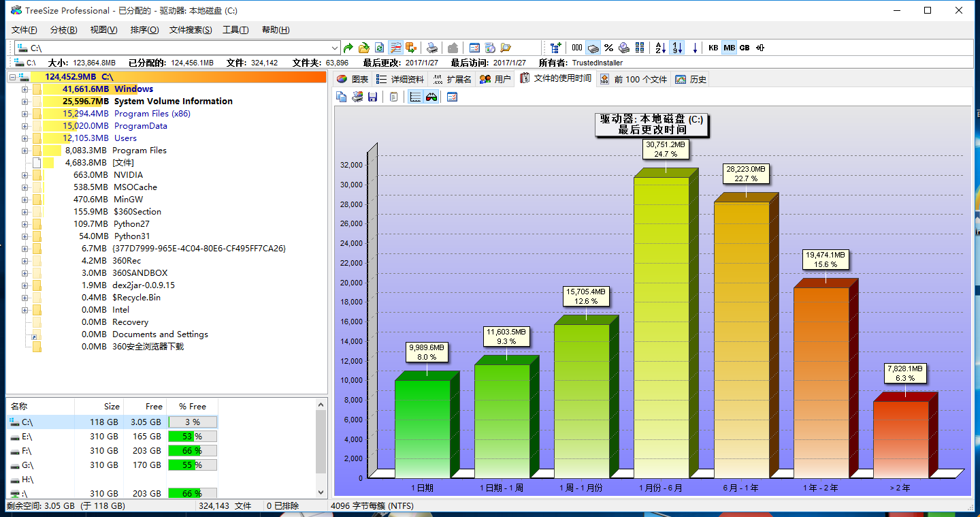Switch to the 前 100 个文件 tab
Screen dimensions: 980x517
pyautogui.click(x=634, y=79)
